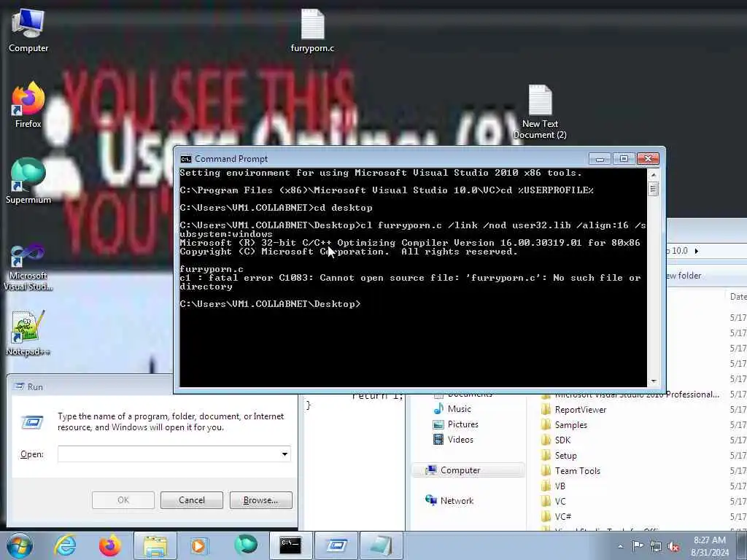Select Videos in Explorer navigation pane
Screen dimensions: 747x560
pos(453,439)
